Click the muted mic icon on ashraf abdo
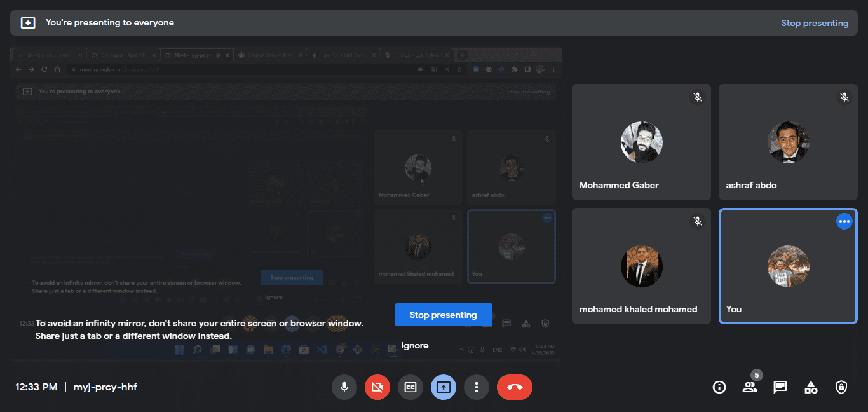Viewport: 868px width, 412px height. pyautogui.click(x=844, y=97)
